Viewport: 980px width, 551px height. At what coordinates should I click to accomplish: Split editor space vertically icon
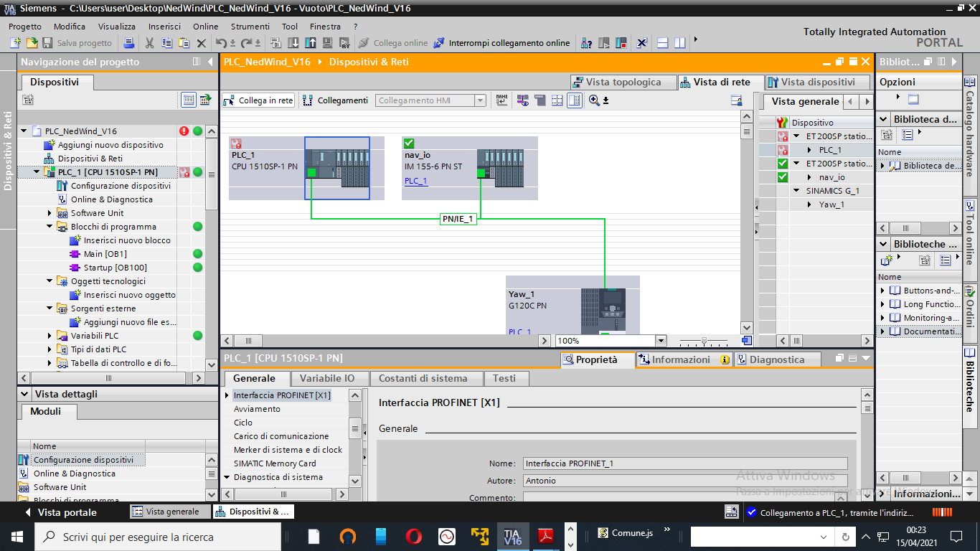[679, 43]
